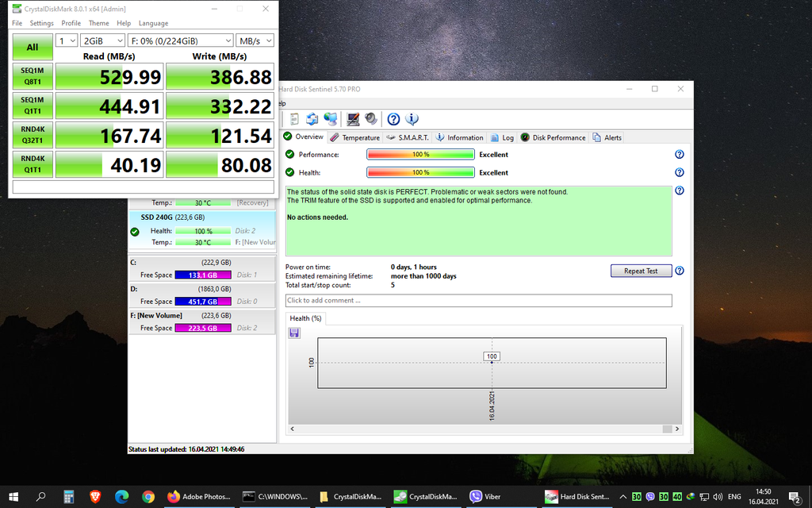The width and height of the screenshot is (812, 508).
Task: Open Calculator from the taskbar
Action: coord(68,497)
